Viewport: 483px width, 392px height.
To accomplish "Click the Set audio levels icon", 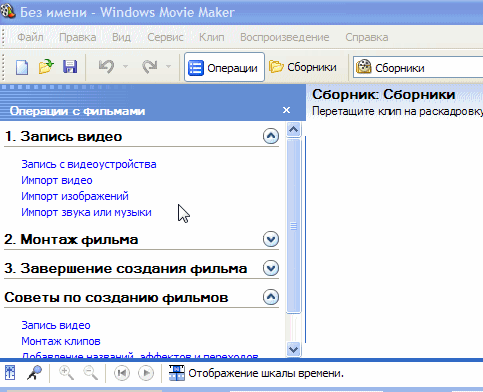I will click(10, 373).
